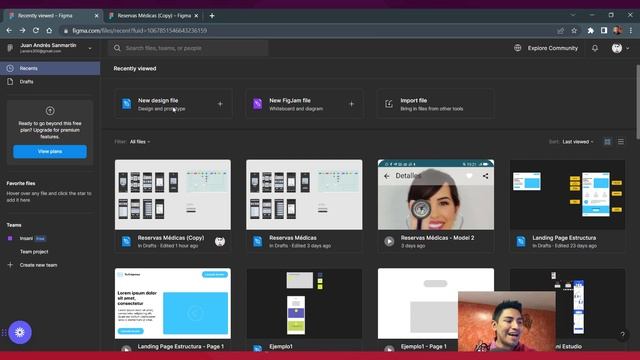Viewport: 640px width, 360px height.
Task: Click plus icon on New design file
Action: click(220, 104)
